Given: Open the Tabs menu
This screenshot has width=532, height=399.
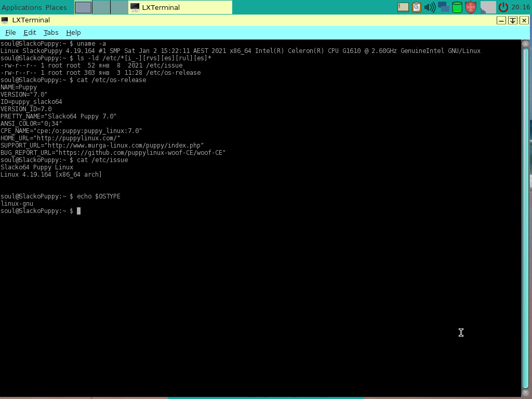Looking at the screenshot, I should (x=51, y=33).
